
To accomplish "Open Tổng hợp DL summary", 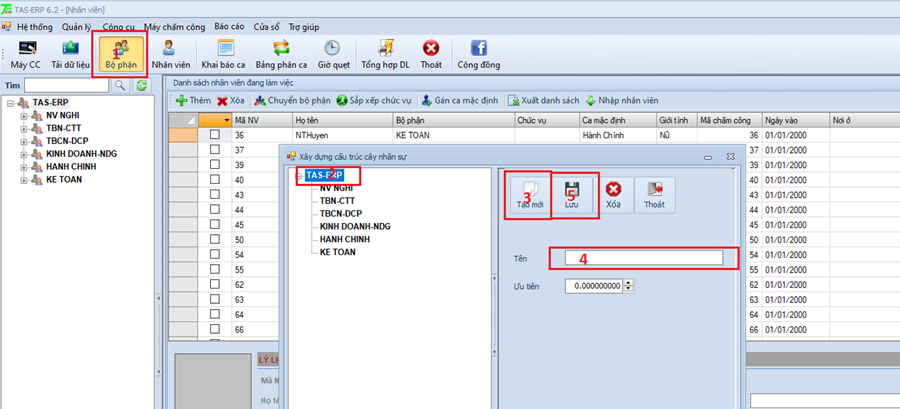I will click(383, 54).
